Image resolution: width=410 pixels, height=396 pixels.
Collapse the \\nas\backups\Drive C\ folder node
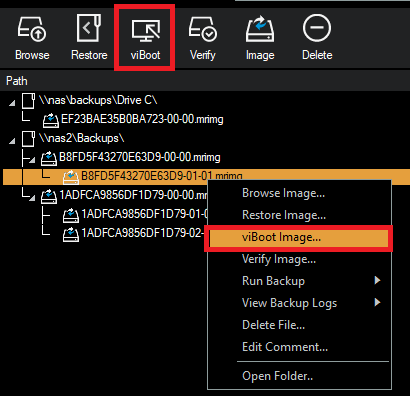pos(12,103)
